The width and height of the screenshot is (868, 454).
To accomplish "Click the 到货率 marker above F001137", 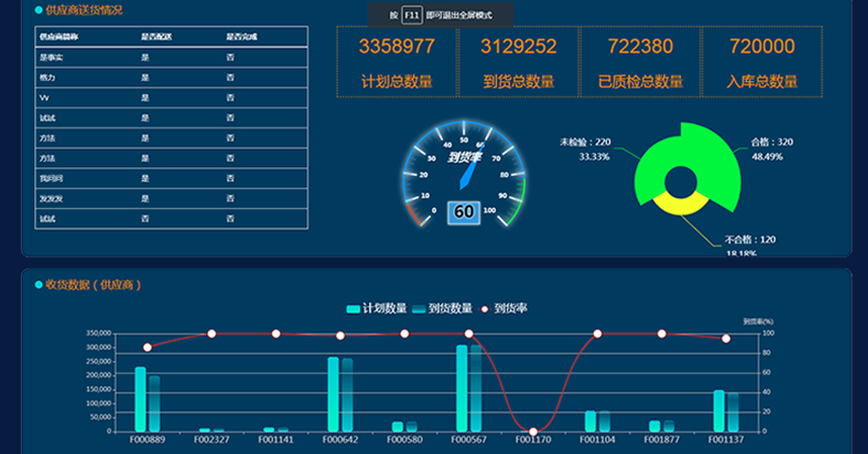I will coord(726,338).
